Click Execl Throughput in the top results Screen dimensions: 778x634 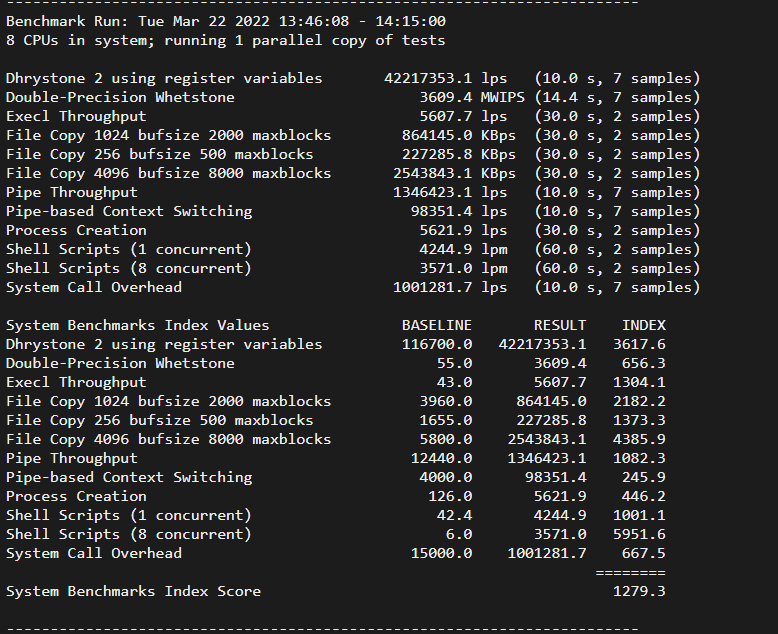click(76, 116)
